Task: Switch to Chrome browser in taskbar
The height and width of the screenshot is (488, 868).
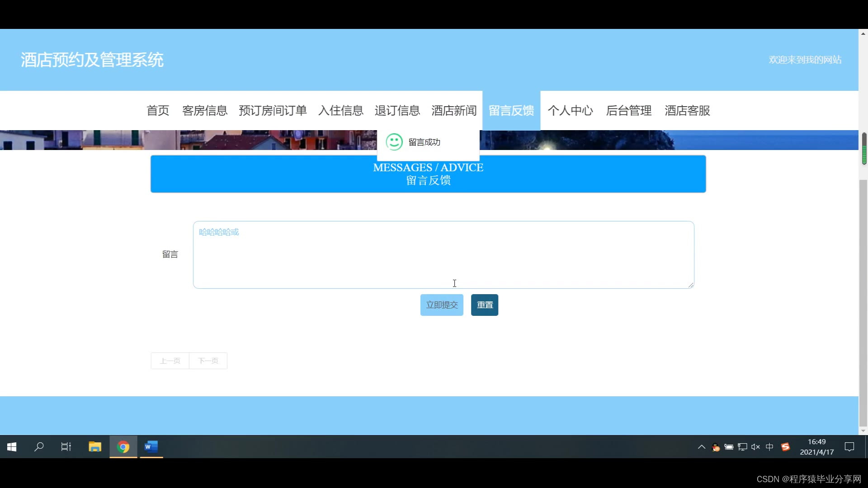Action: pos(123,447)
